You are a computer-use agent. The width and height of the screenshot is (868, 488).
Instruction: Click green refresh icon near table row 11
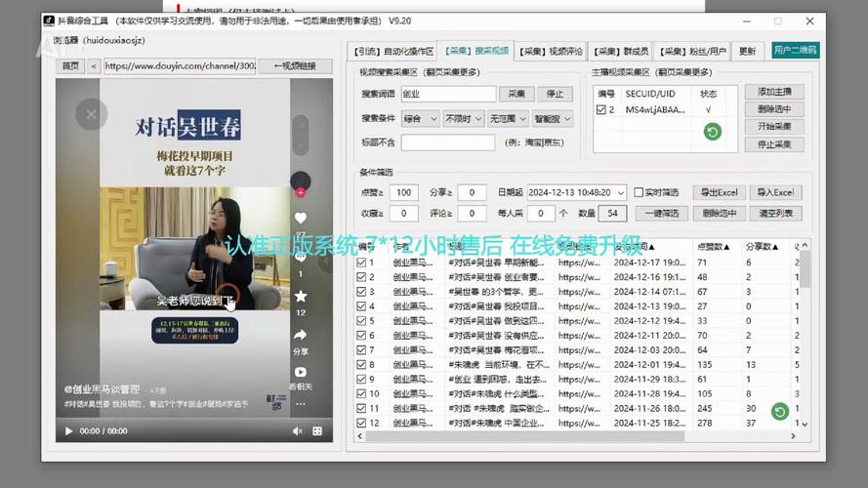[780, 411]
